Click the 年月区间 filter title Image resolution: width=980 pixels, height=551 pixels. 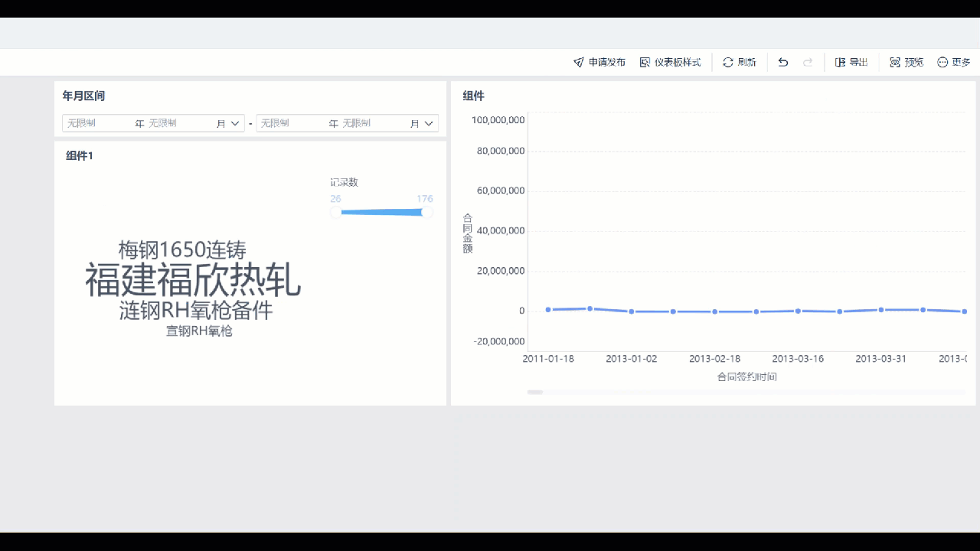tap(83, 96)
